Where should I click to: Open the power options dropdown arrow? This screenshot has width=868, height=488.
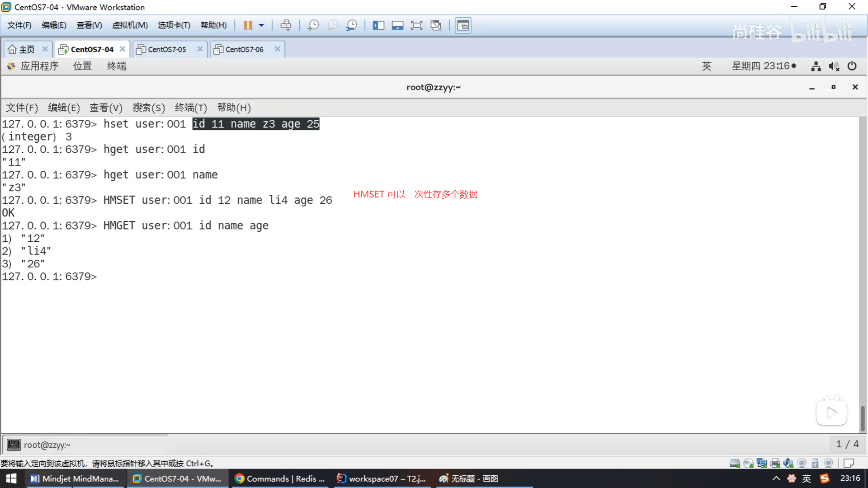tap(261, 25)
